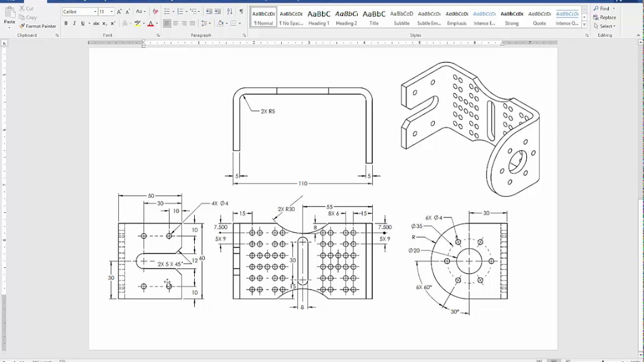The height and width of the screenshot is (362, 644).
Task: Click the Borders icon
Action: (x=233, y=24)
